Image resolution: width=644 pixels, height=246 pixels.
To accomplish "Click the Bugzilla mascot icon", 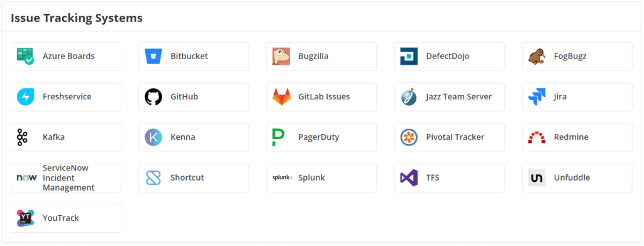I will pos(281,56).
